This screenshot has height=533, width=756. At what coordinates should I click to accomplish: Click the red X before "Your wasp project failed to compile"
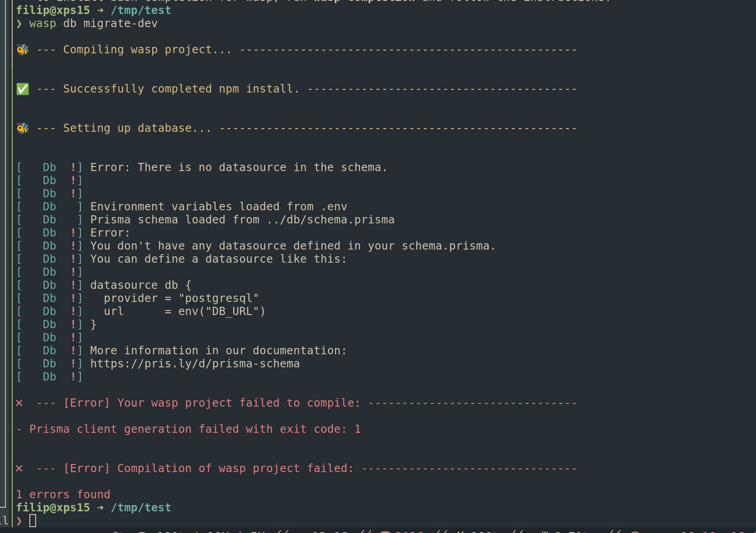(19, 403)
